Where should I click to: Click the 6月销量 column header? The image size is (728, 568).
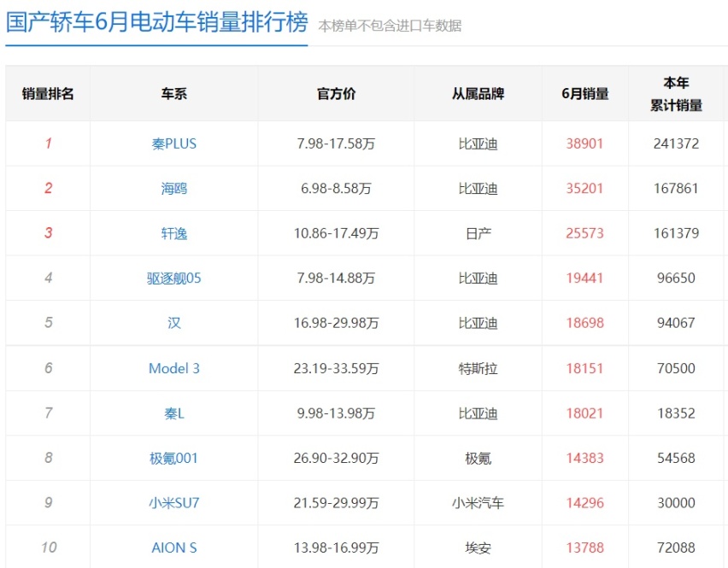585,94
